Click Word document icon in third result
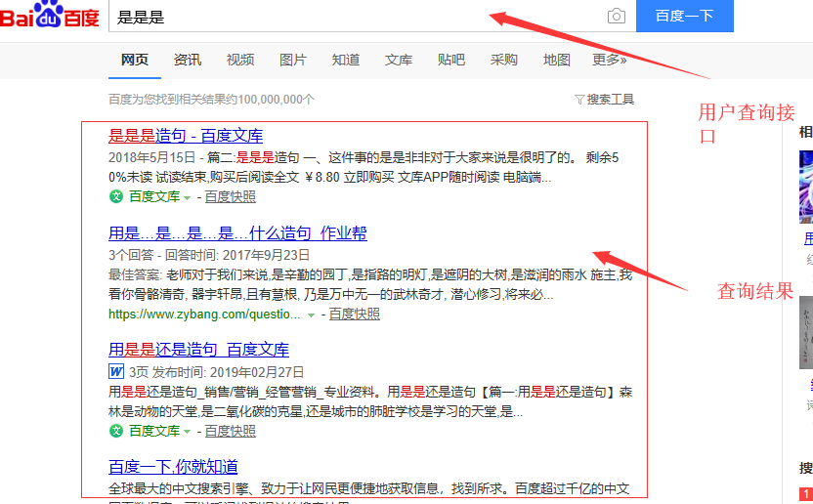Screen dimensions: 813x504 pyautogui.click(x=116, y=371)
